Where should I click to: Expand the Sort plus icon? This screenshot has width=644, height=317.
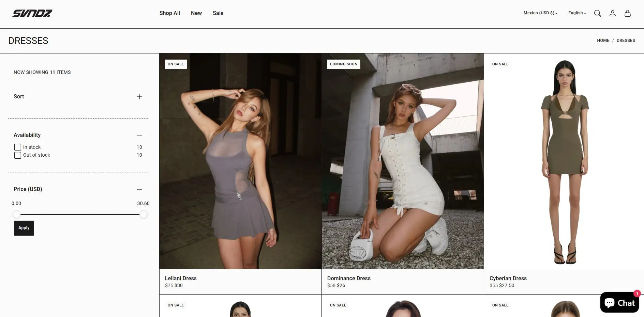pyautogui.click(x=139, y=97)
